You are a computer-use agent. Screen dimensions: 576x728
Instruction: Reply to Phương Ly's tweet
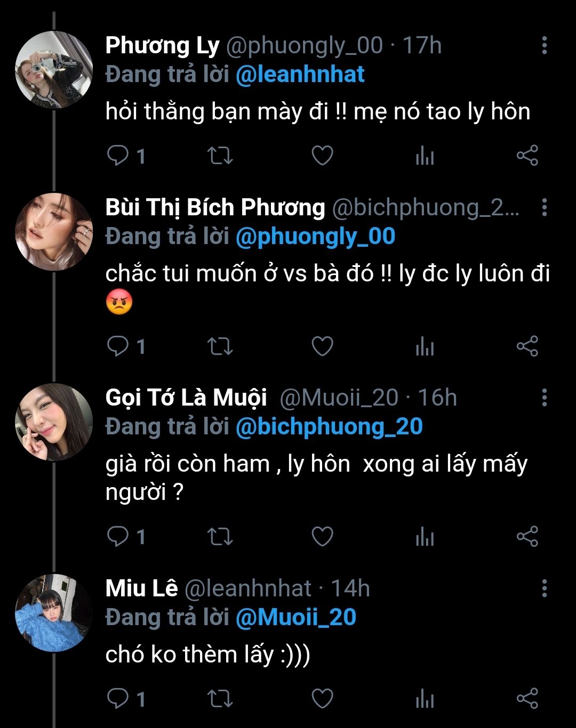click(118, 156)
